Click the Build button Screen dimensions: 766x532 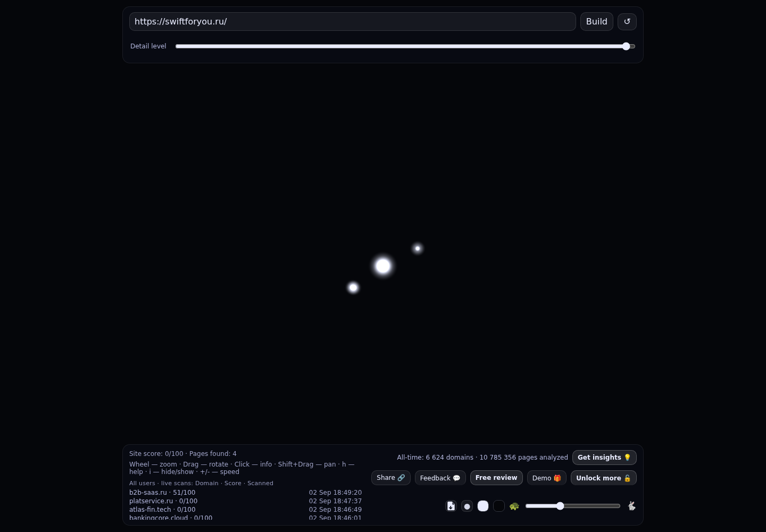coord(597,22)
